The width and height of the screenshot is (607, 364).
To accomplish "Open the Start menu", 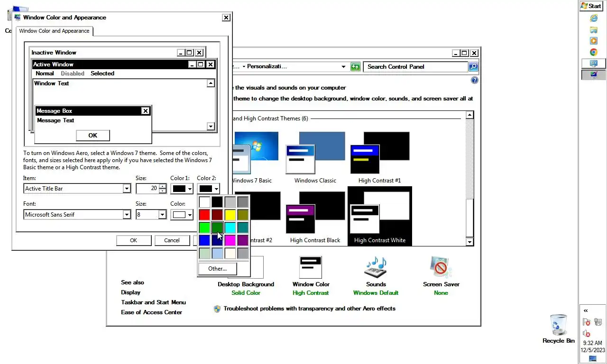I will pyautogui.click(x=591, y=6).
